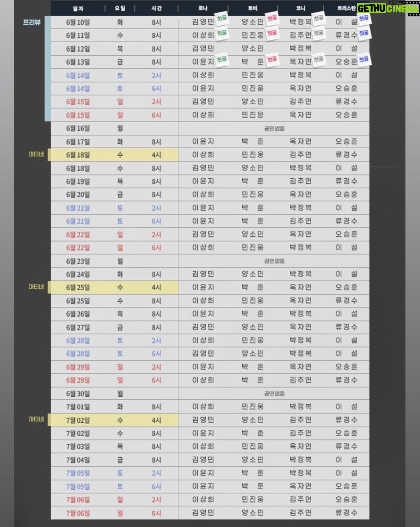Select 김주연 in the 6월 29일 6시 row
This screenshot has width=420, height=527.
click(x=301, y=380)
